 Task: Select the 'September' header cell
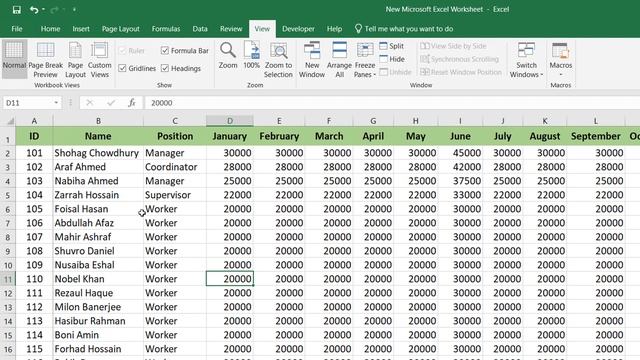click(596, 136)
